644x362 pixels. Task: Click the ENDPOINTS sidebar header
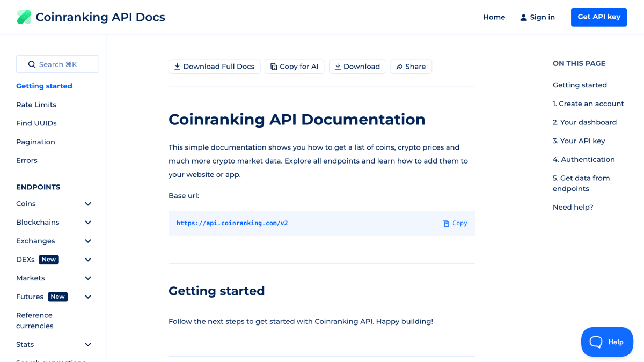coord(38,187)
